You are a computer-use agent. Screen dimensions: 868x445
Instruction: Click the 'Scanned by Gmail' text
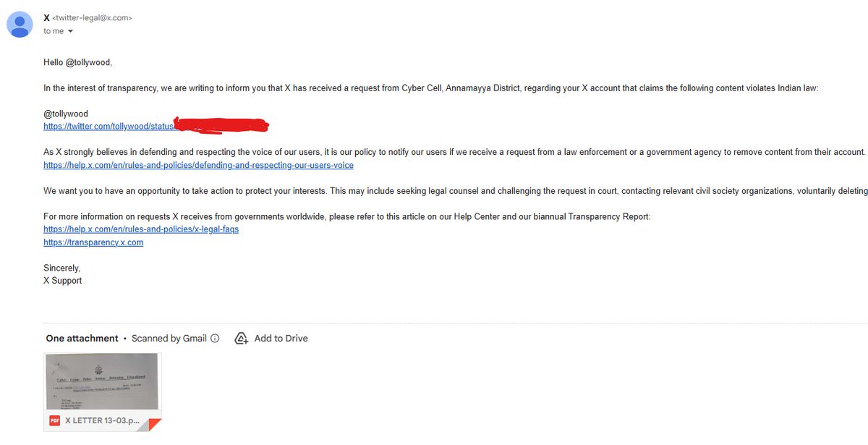pyautogui.click(x=169, y=338)
